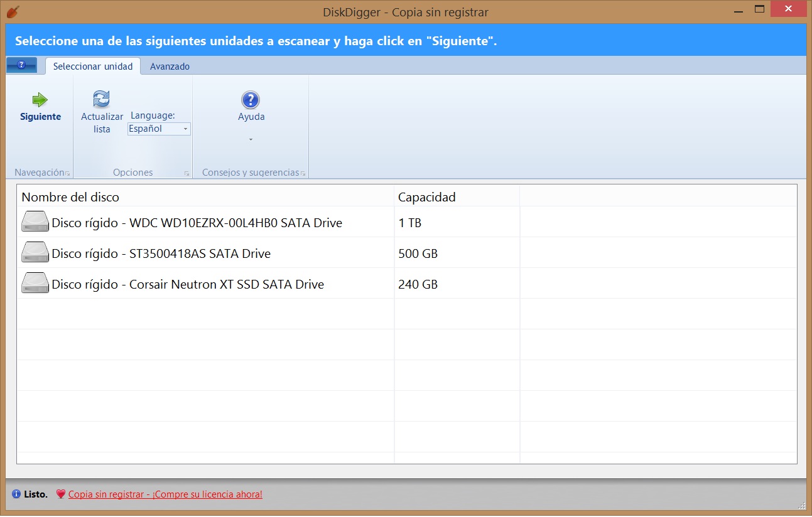Viewport: 812px width, 517px height.
Task: Close the DiskDigger window
Action: tap(788, 9)
